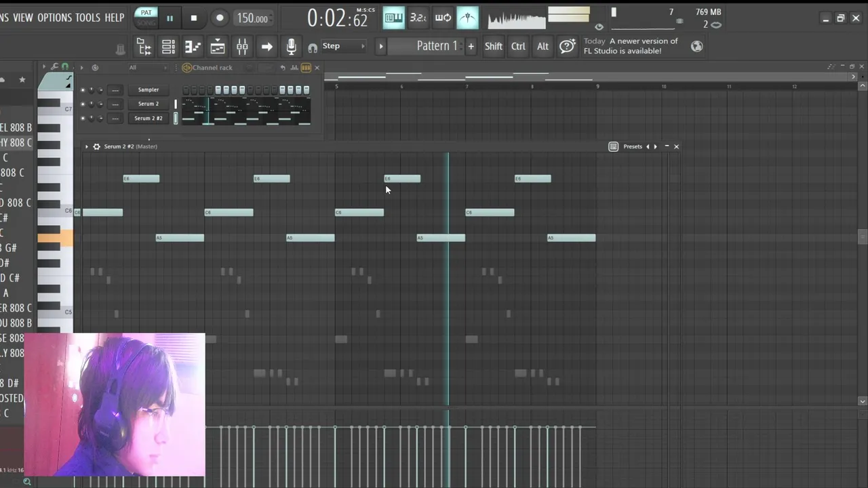
Task: Toggle the highlighted metronome button
Action: click(467, 18)
